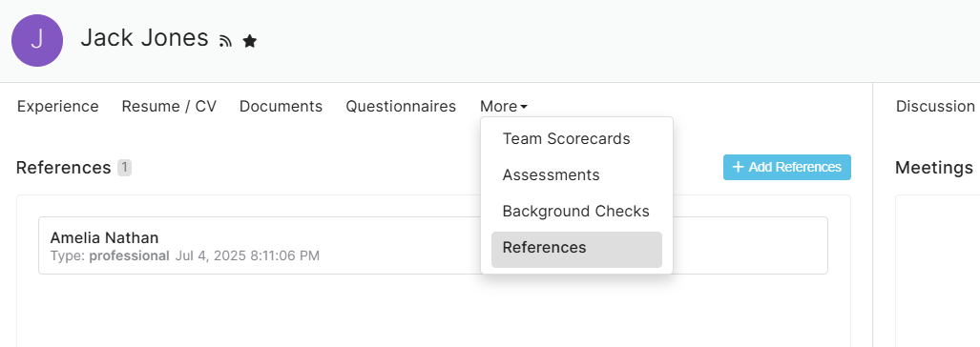Toggle the star favorite icon
Viewport: 980px width, 347px height.
250,41
